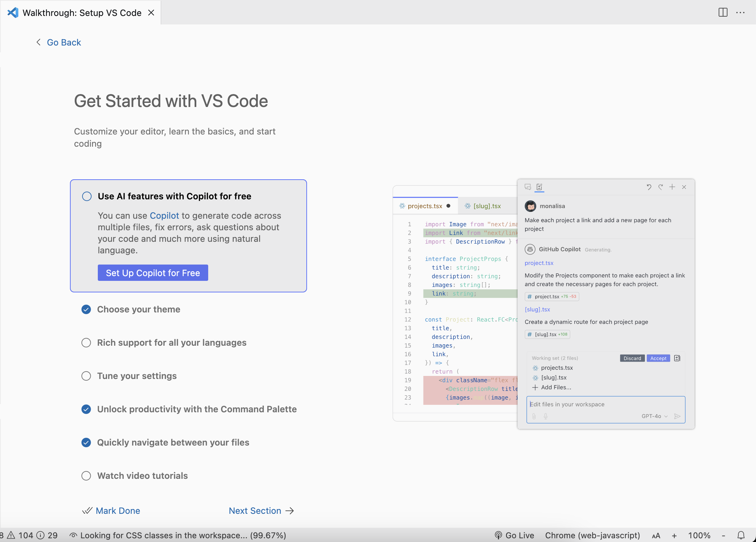Select Chrome (web-javascript) status bar item

click(x=593, y=535)
